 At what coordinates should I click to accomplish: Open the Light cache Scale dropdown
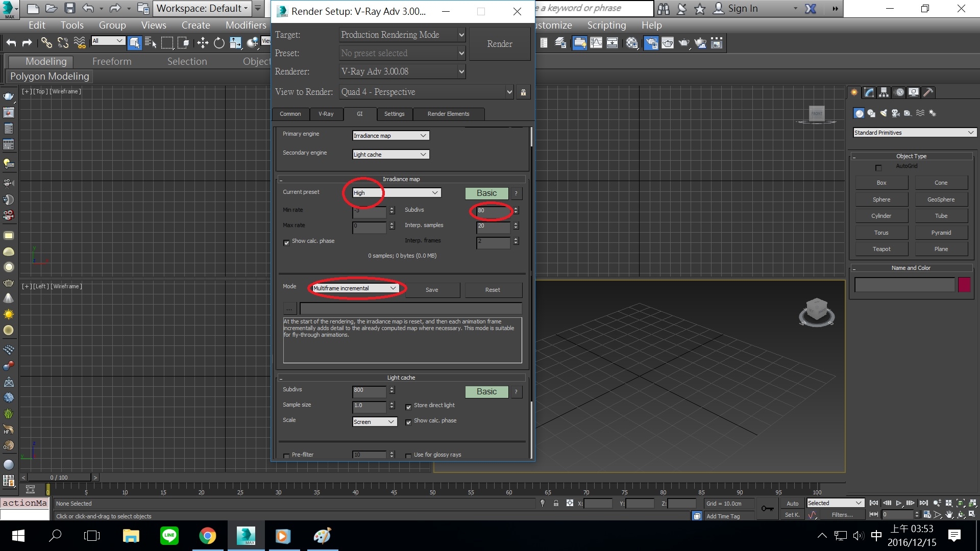click(x=375, y=422)
